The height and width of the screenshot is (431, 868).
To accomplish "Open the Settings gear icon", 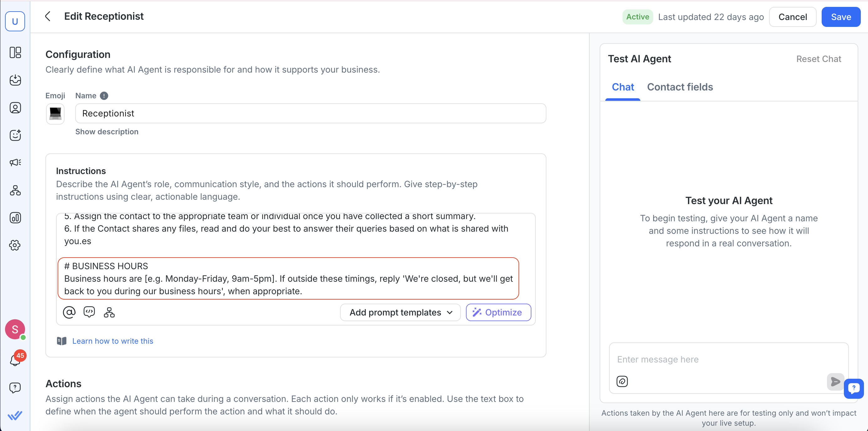I will (x=15, y=245).
